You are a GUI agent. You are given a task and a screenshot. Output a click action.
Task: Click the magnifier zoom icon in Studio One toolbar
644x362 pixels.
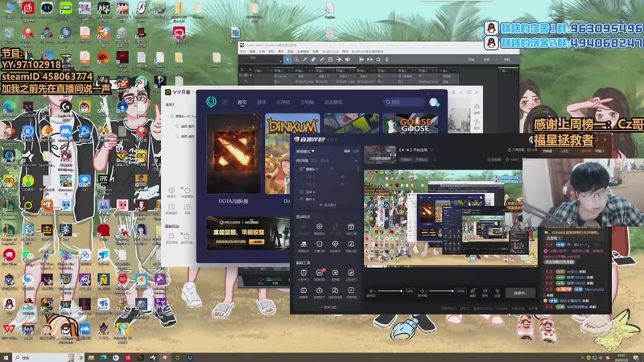[x=378, y=60]
